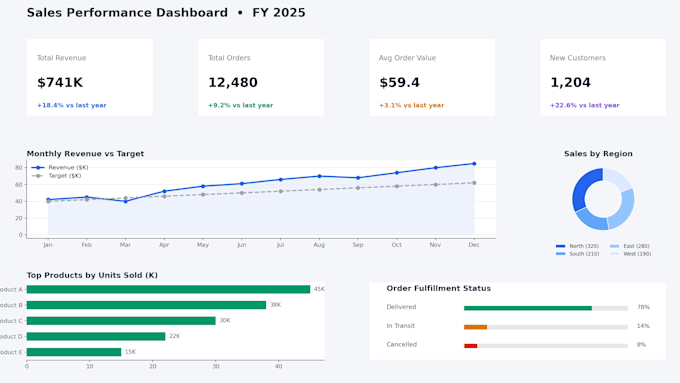This screenshot has height=383, width=680.
Task: Click the Dec axis label
Action: 474,245
